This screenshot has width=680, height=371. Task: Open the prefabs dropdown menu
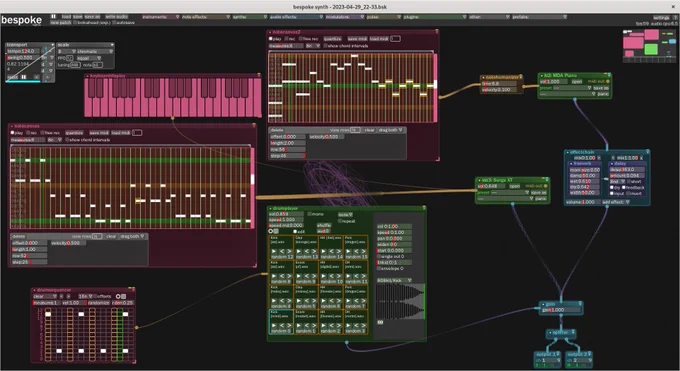539,16
